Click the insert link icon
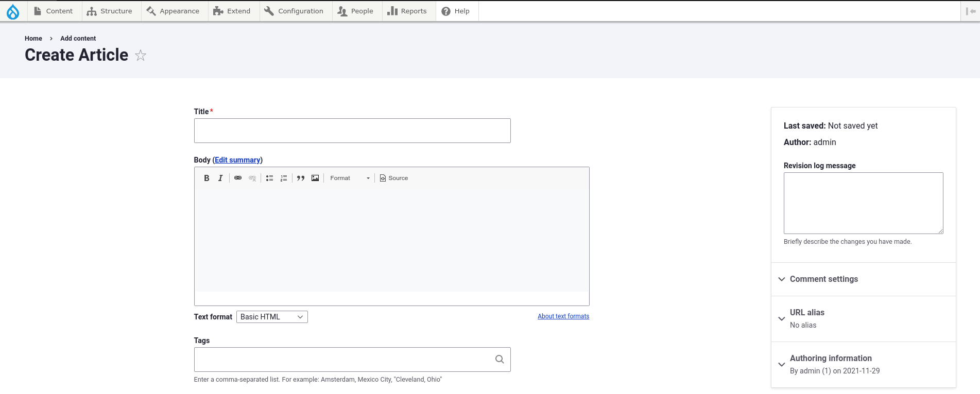 point(238,178)
